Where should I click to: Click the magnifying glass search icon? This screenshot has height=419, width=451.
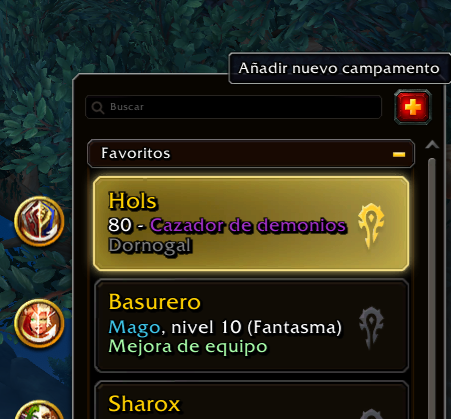coord(98,107)
